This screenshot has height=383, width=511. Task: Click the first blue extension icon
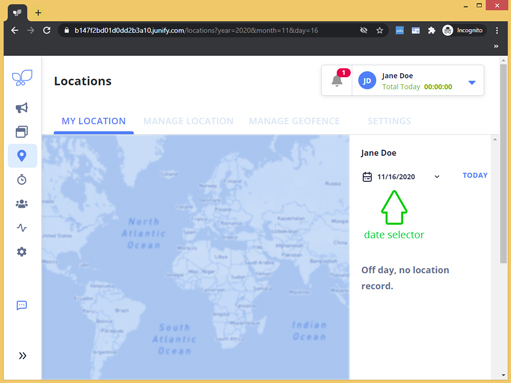(x=399, y=30)
